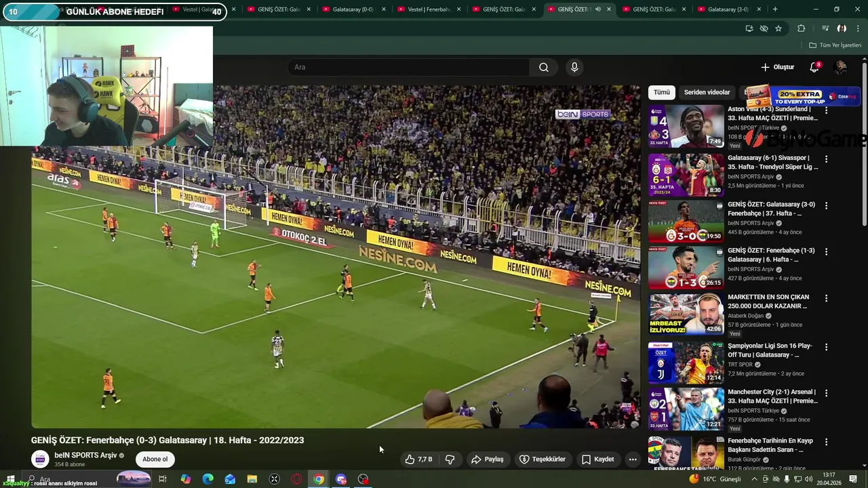Click the crossed-out eye icon in address bar
The image size is (868, 488).
pyautogui.click(x=764, y=28)
